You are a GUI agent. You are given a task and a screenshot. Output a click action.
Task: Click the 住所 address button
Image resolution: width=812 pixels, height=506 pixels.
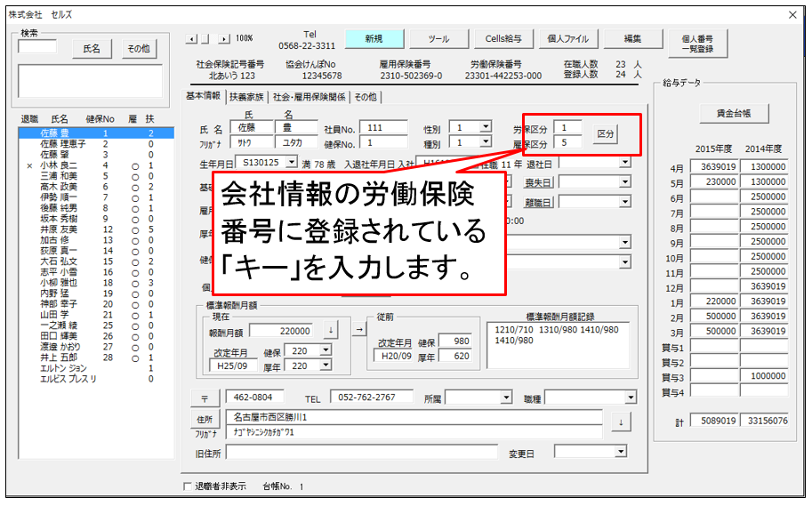(x=204, y=418)
